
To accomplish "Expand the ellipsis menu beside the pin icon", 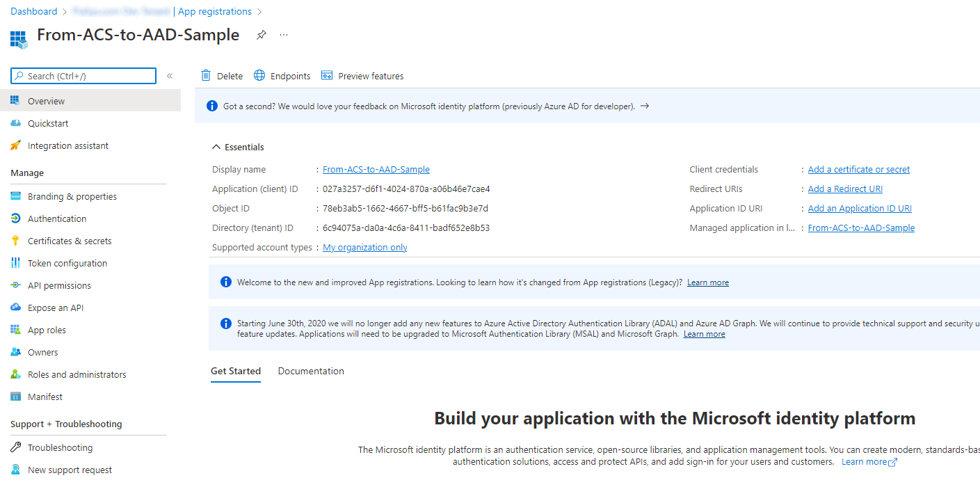I will pyautogui.click(x=283, y=34).
